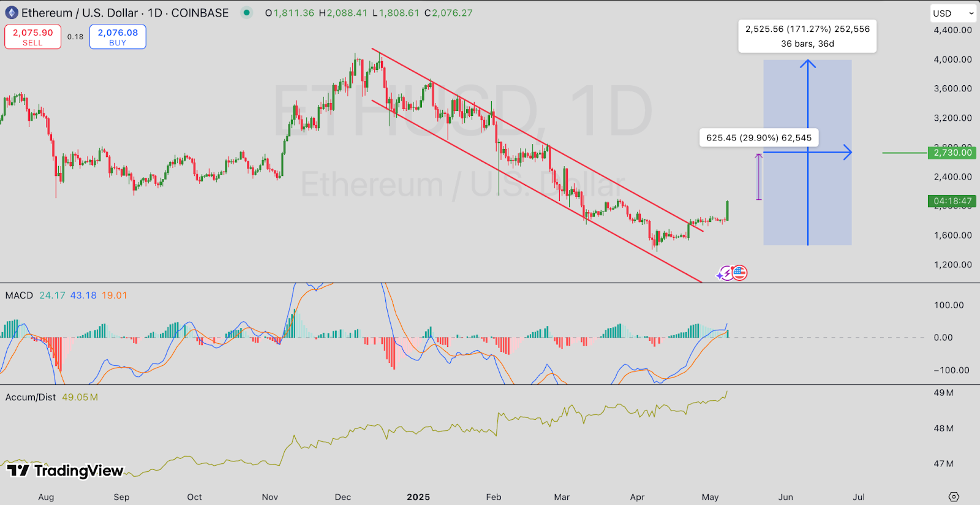Image resolution: width=980 pixels, height=505 pixels.
Task: Click the 2,400.00 price axis label
Action: click(952, 177)
